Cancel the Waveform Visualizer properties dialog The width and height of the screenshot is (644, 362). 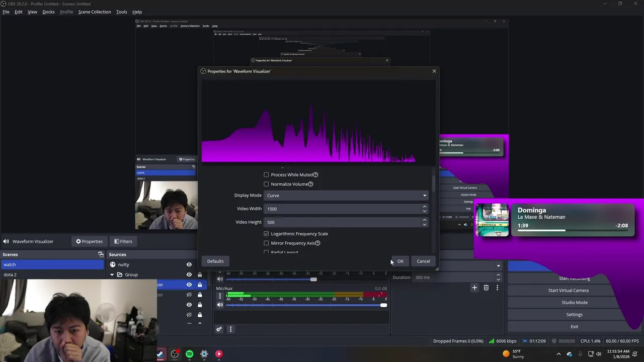click(x=423, y=261)
